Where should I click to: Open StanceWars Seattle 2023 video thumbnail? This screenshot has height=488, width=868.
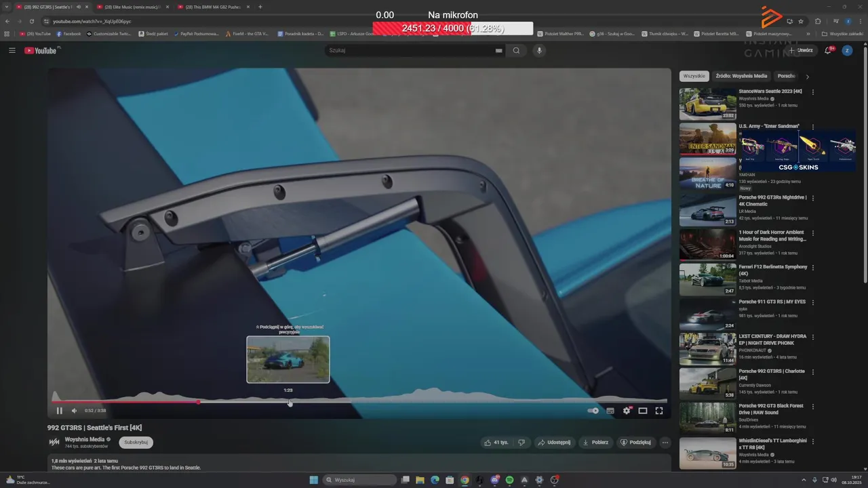point(708,104)
